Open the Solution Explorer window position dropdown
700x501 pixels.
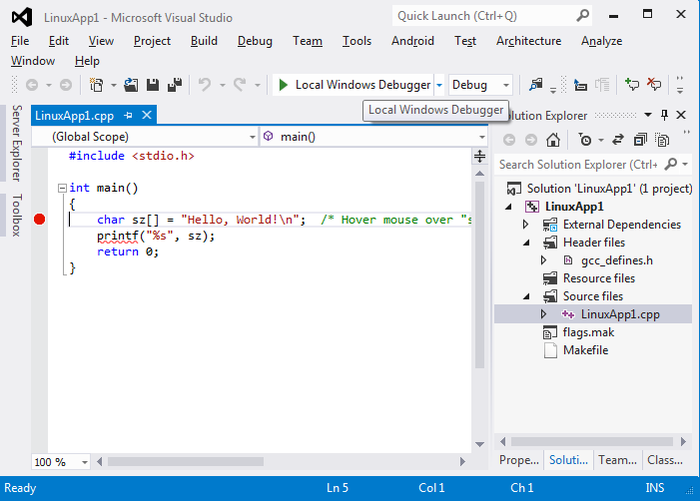pos(648,115)
